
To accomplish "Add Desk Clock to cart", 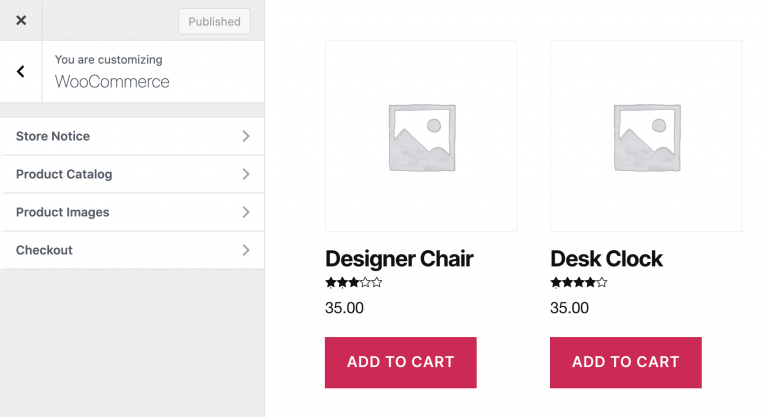I will [x=625, y=362].
